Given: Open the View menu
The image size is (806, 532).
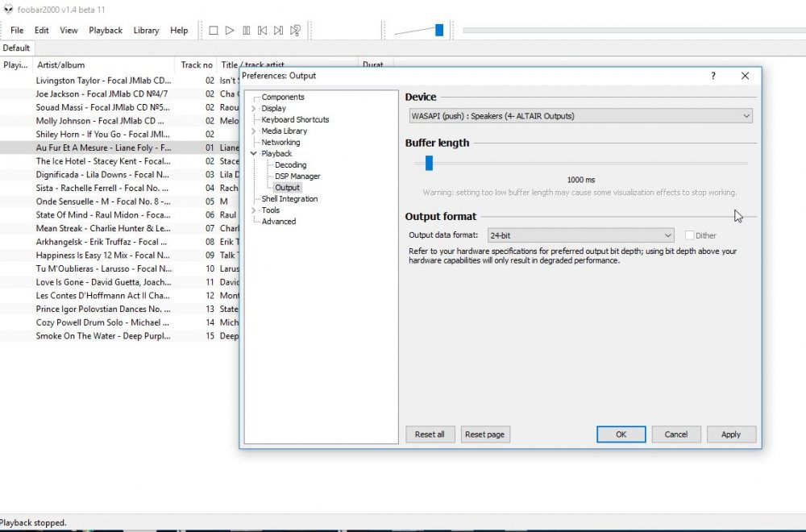Looking at the screenshot, I should point(69,31).
